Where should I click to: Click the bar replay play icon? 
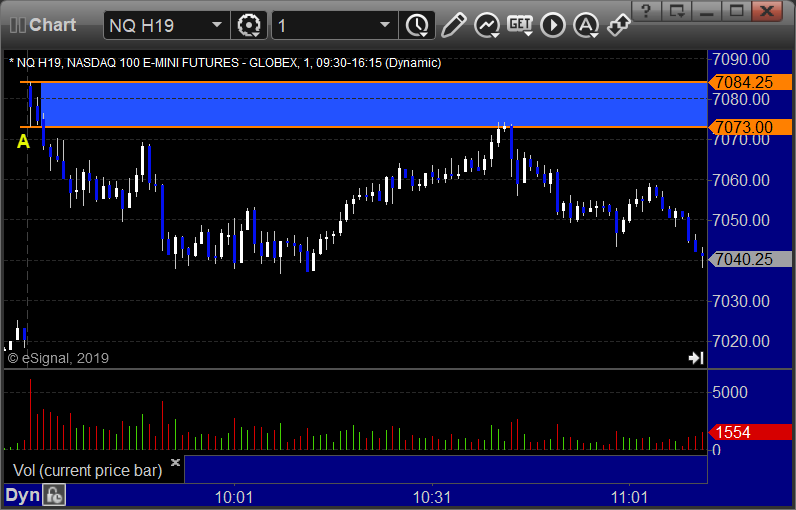point(553,25)
